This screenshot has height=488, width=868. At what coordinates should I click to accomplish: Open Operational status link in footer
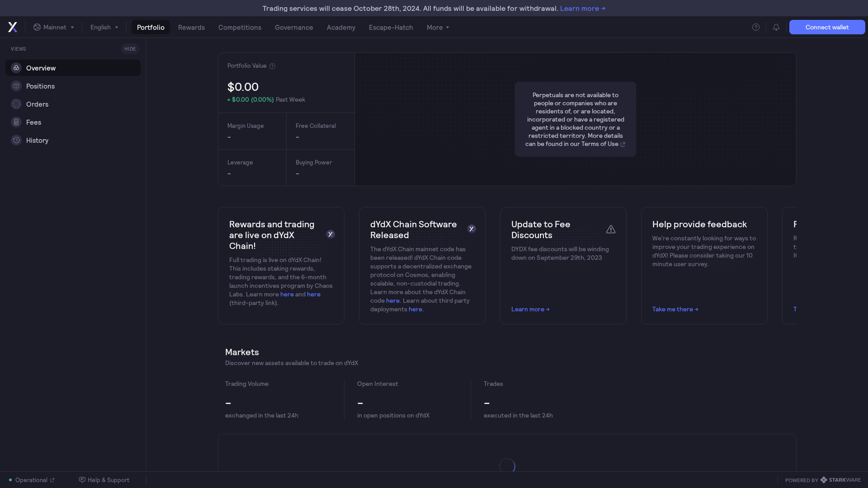[x=32, y=480]
